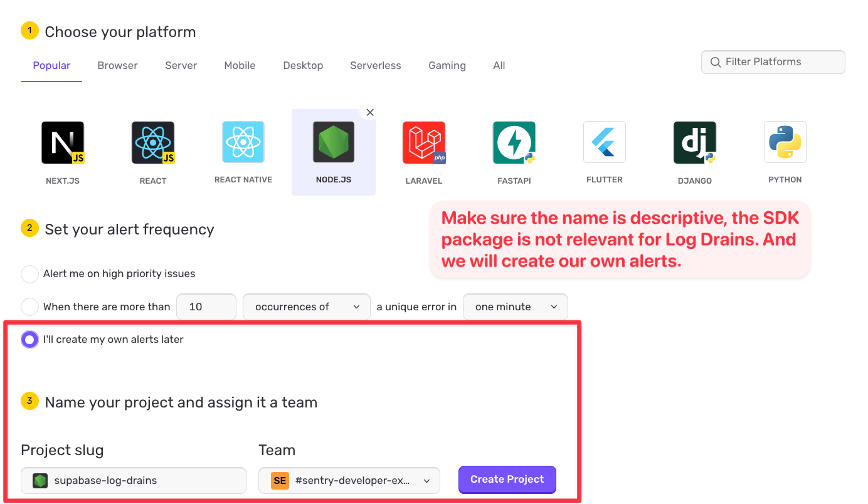The height and width of the screenshot is (504, 868).
Task: Open the Serverless tab
Action: pyautogui.click(x=376, y=65)
